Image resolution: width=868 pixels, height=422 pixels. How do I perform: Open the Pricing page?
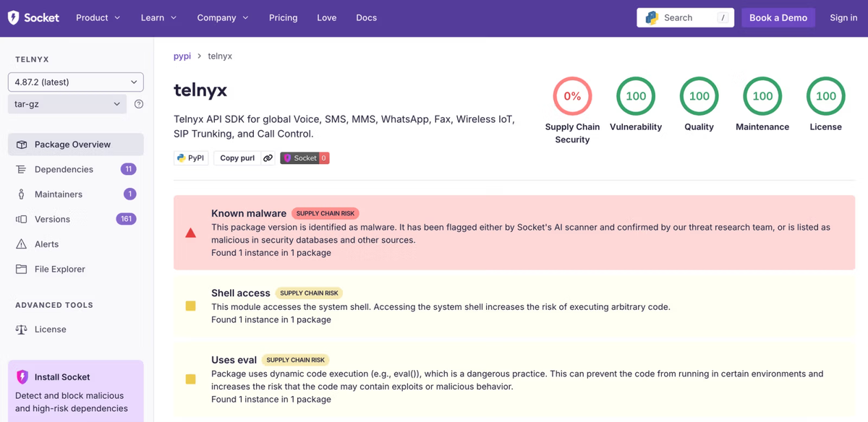coord(283,17)
